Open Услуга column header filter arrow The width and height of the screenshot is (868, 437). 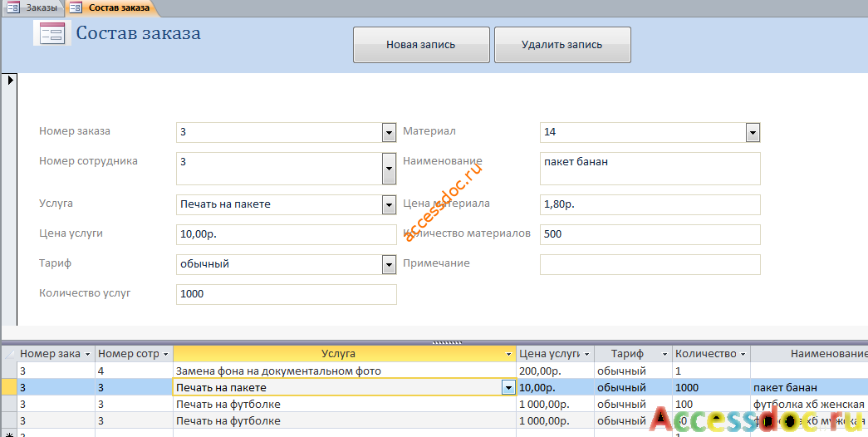pyautogui.click(x=508, y=354)
